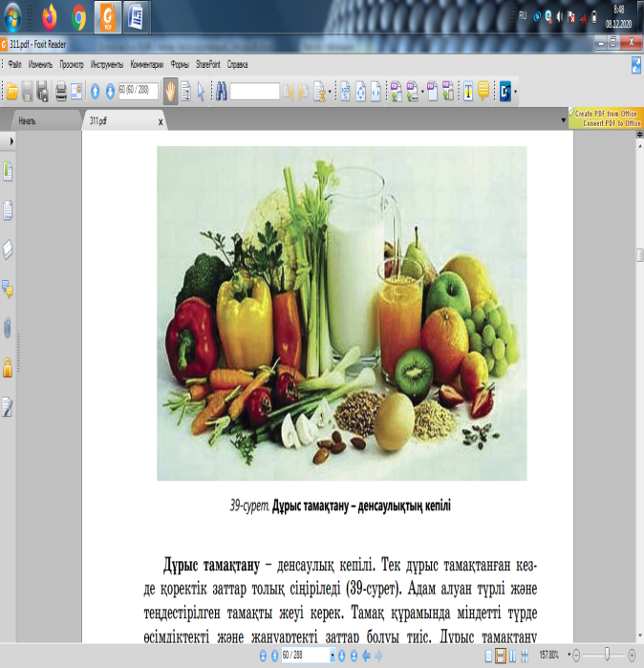This screenshot has height=668, width=644.
Task: Expand the navigation panel with arrow
Action: tap(10, 140)
